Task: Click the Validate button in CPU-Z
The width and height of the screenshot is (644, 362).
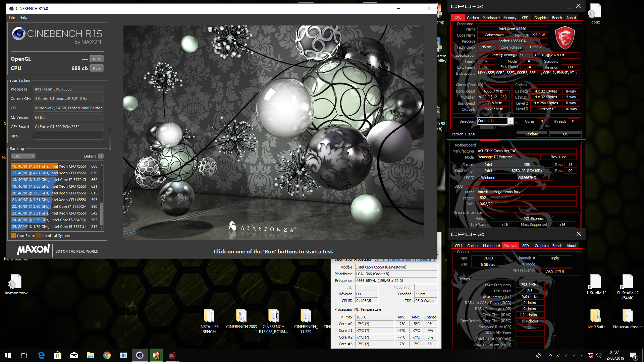Action: point(532,134)
